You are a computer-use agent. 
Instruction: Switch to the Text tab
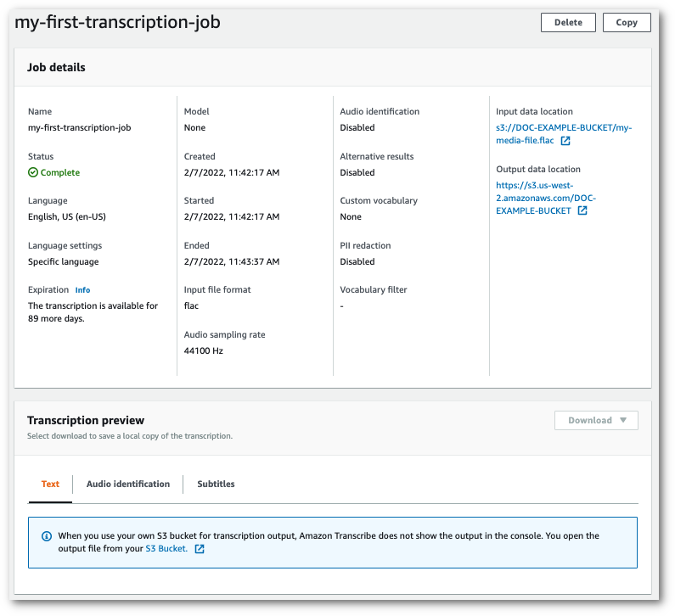(50, 484)
